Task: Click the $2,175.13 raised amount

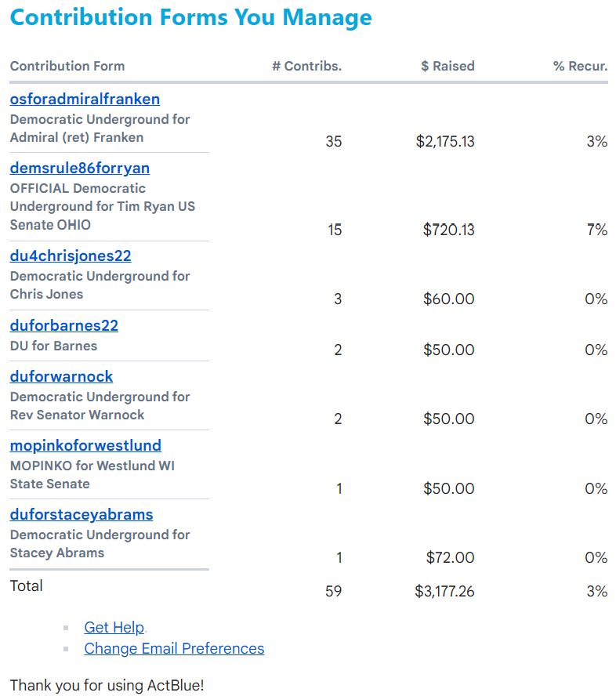Action: tap(445, 142)
